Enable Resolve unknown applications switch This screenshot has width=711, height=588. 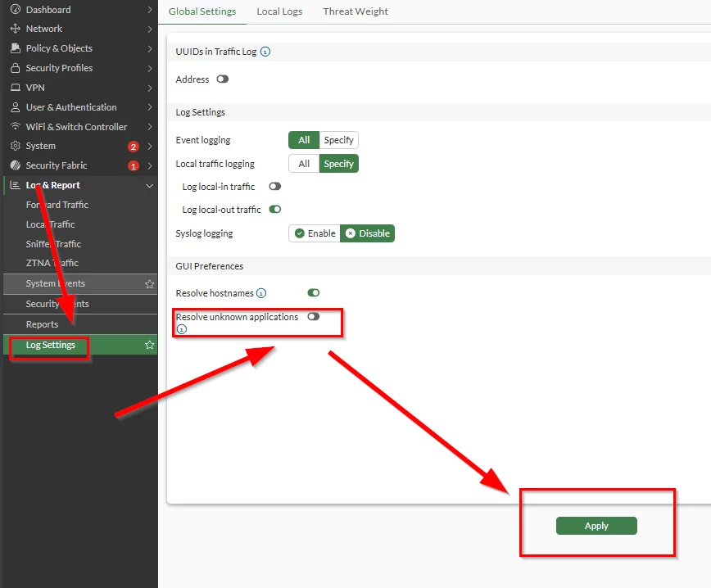(x=314, y=316)
